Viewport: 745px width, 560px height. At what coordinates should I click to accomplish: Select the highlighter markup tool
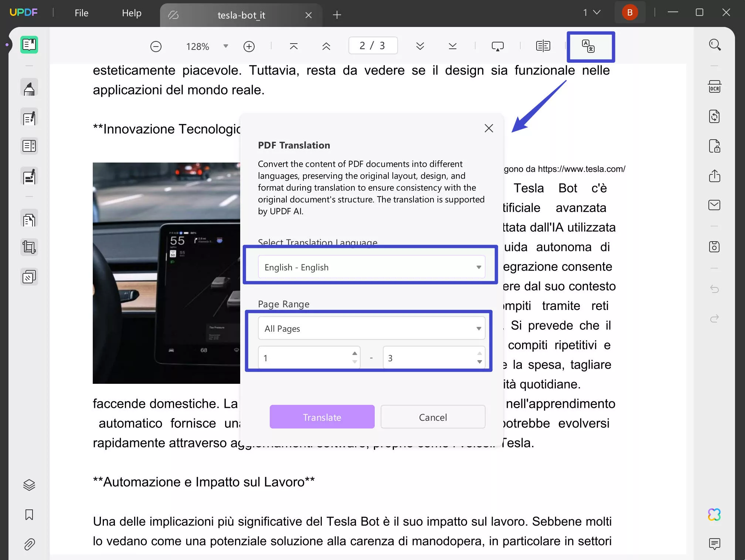coord(29,88)
